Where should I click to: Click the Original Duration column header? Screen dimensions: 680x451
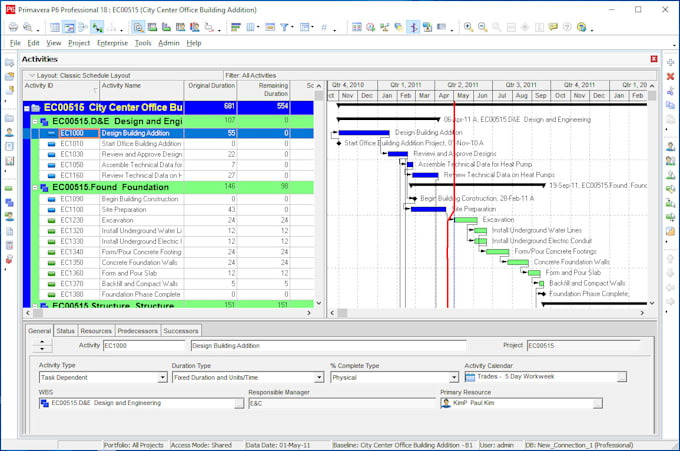pos(211,90)
